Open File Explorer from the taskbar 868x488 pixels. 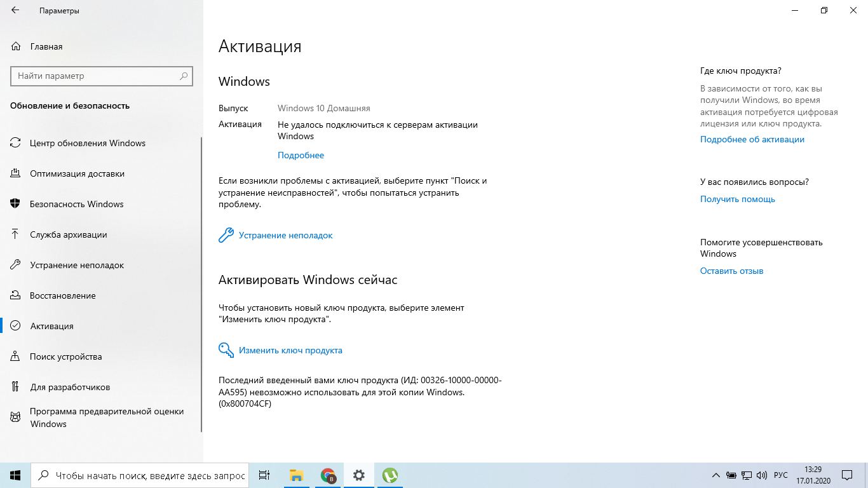296,475
